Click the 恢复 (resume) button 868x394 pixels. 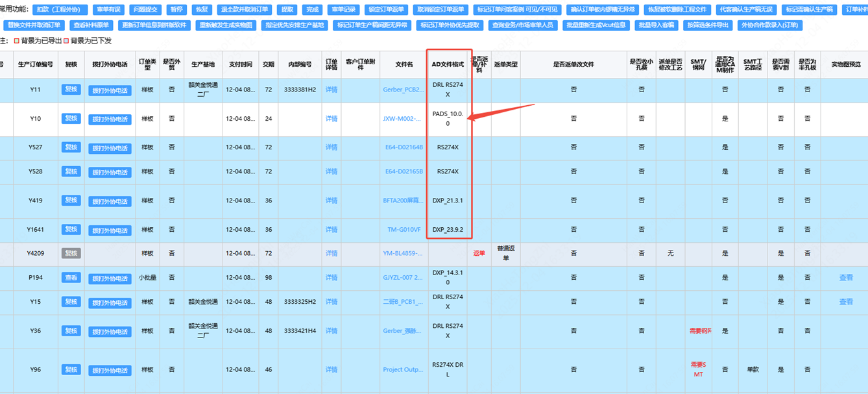(x=201, y=10)
